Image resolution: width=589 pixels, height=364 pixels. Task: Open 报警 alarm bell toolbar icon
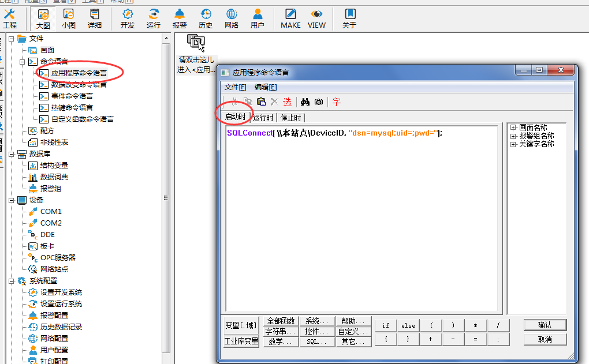(180, 19)
